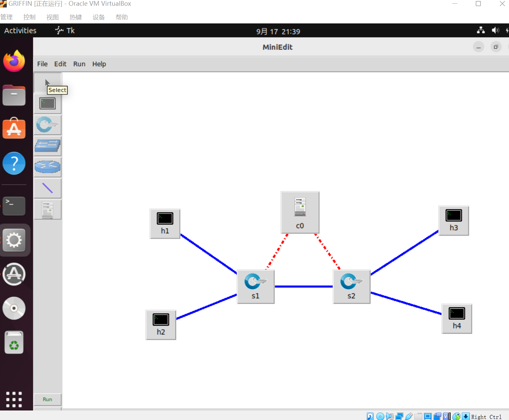509x420 pixels.
Task: Click VirtualBox display status icon
Action: pyautogui.click(x=428, y=416)
